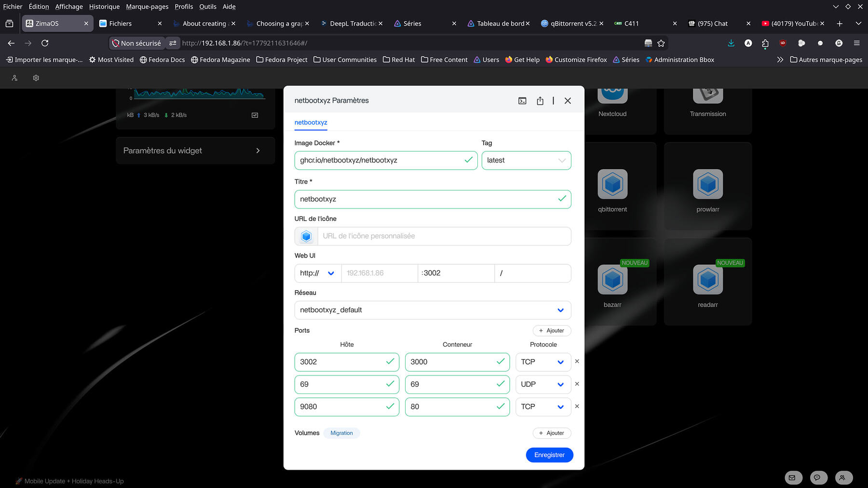Screen dimensions: 868x488
Task: Open the Fedora Docs bookmark
Action: coord(162,60)
